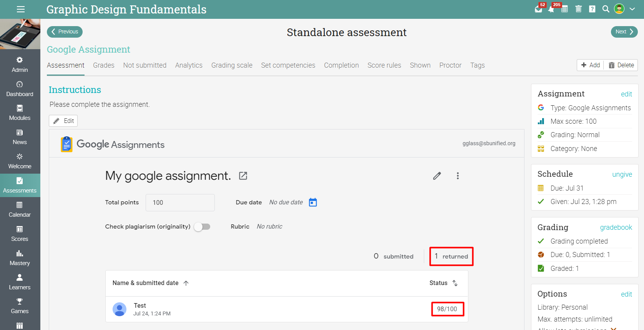Click the Due: Jul 31 entry
The width and height of the screenshot is (644, 330).
(x=567, y=188)
